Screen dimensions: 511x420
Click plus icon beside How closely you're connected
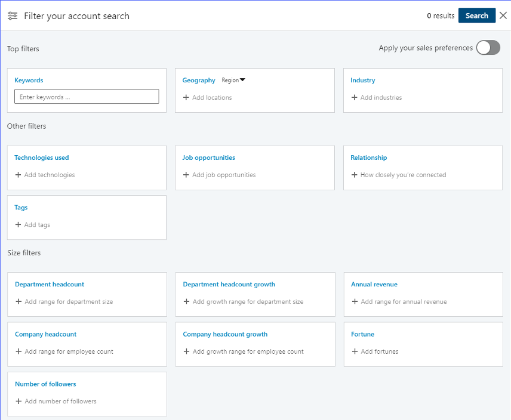(x=354, y=175)
